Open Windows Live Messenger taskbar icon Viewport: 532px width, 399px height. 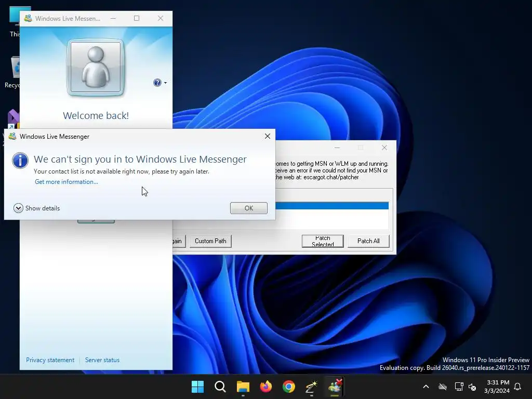click(x=335, y=387)
